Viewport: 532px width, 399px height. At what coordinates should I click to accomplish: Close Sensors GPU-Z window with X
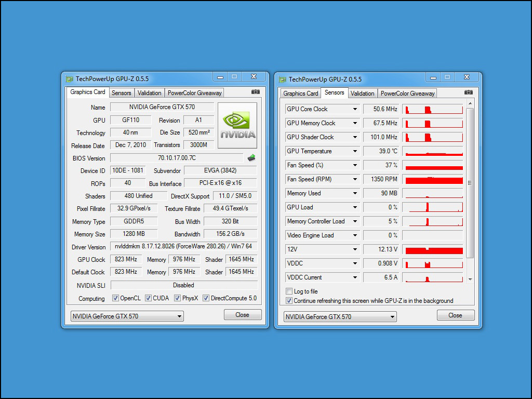(467, 77)
